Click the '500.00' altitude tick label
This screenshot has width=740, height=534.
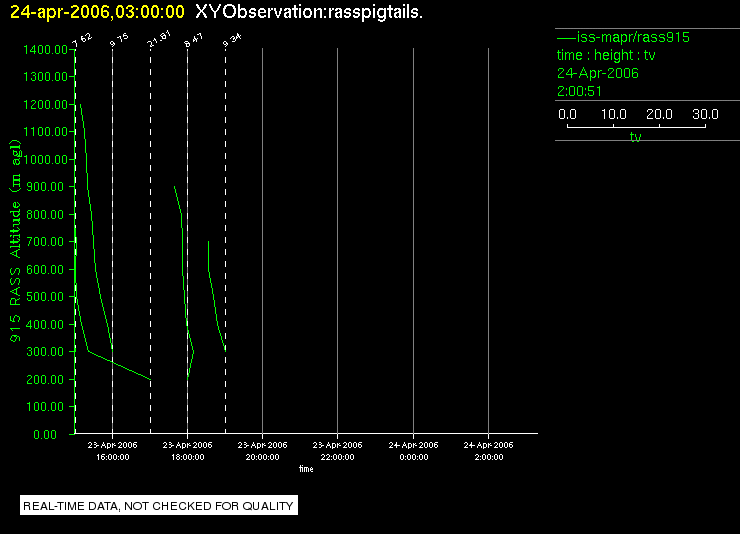[x=45, y=296]
